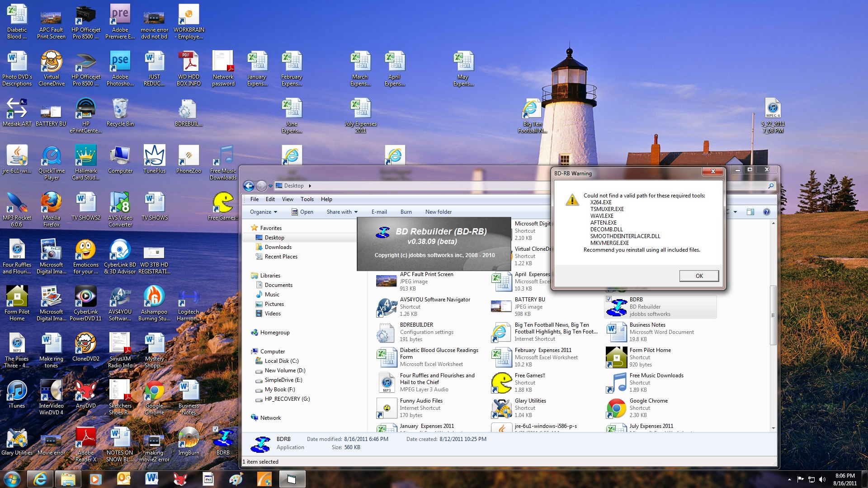Open Explorer help question-mark icon

tap(766, 212)
